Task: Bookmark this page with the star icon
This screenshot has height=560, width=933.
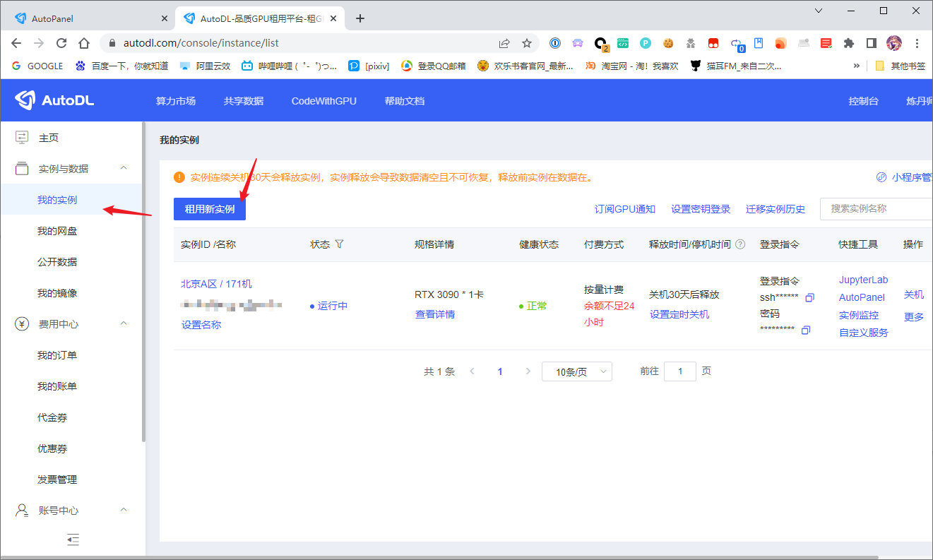Action: pyautogui.click(x=527, y=43)
